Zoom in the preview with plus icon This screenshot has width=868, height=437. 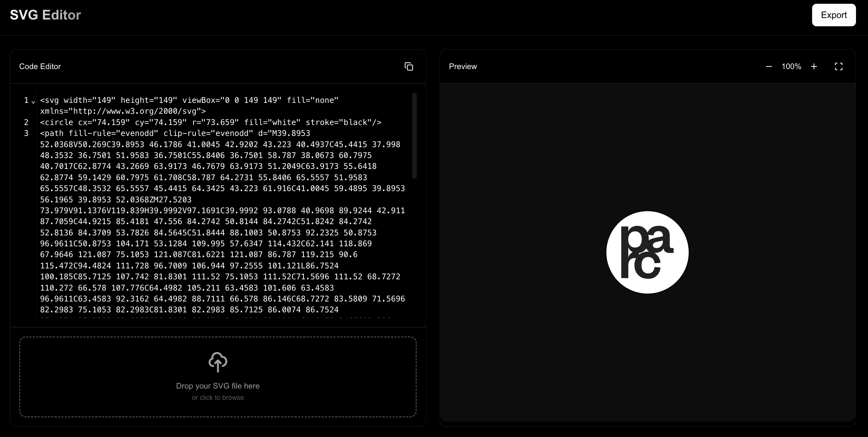pyautogui.click(x=814, y=66)
